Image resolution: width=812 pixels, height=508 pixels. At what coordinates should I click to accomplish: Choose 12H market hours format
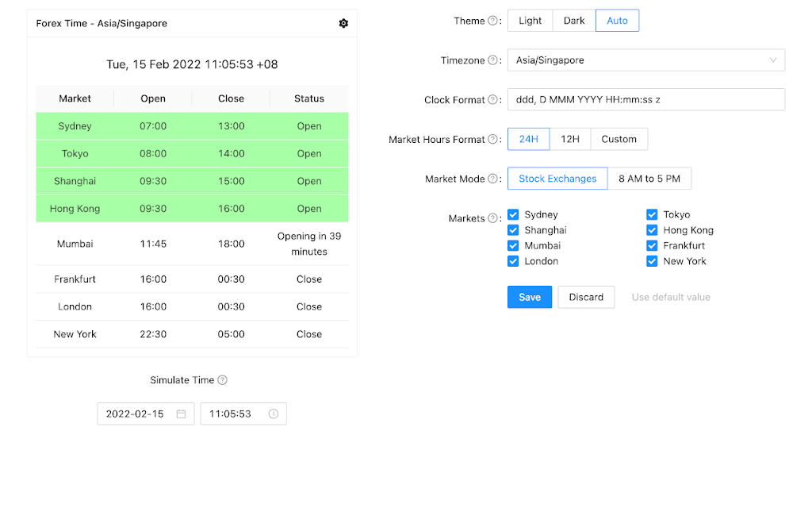coord(569,139)
